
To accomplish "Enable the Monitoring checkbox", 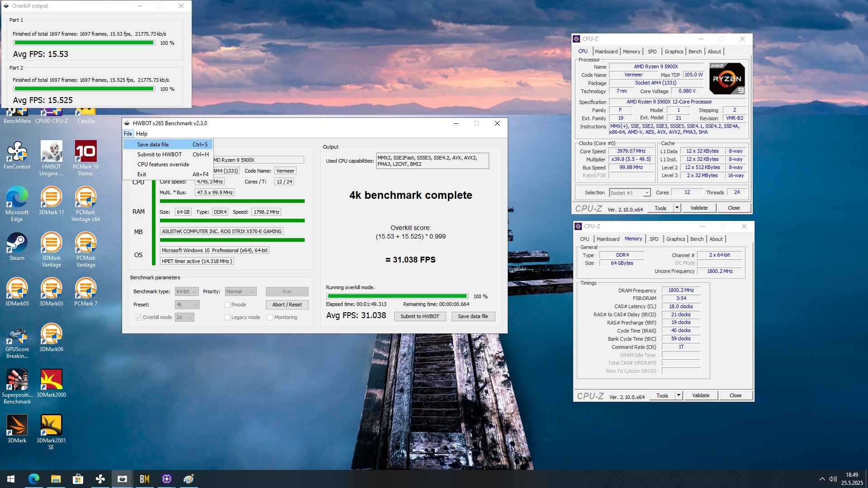I will [x=270, y=317].
